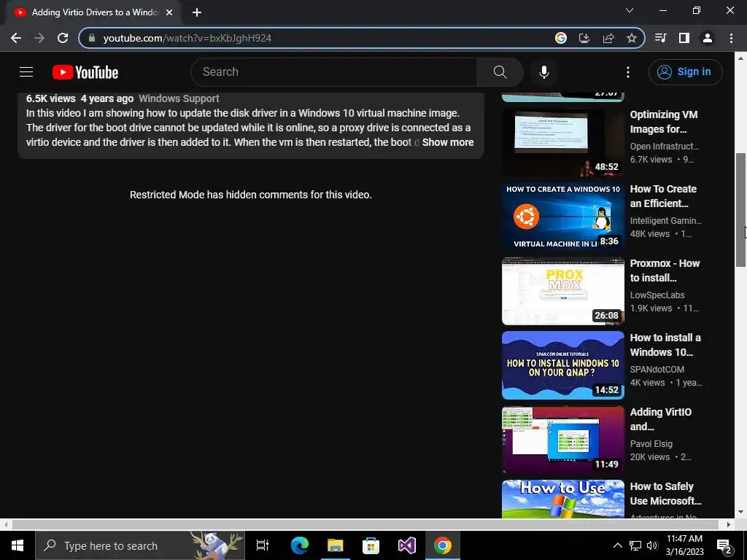Open the volume tray icon

pos(652,545)
